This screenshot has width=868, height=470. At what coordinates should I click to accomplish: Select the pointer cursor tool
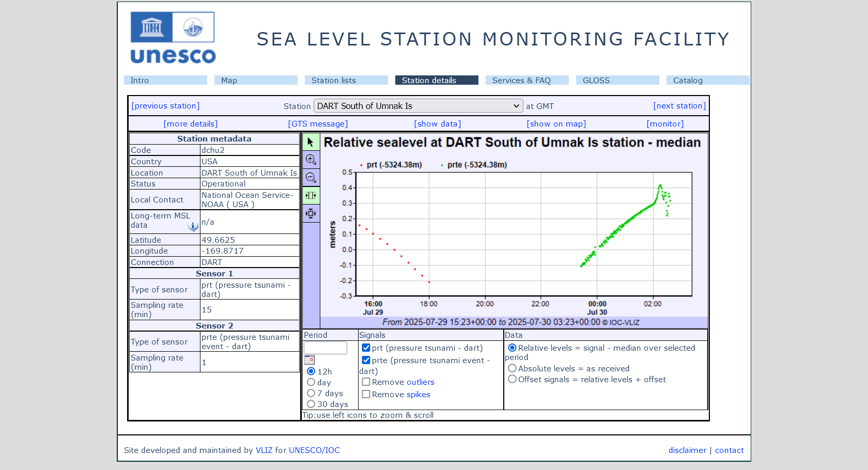pyautogui.click(x=311, y=142)
